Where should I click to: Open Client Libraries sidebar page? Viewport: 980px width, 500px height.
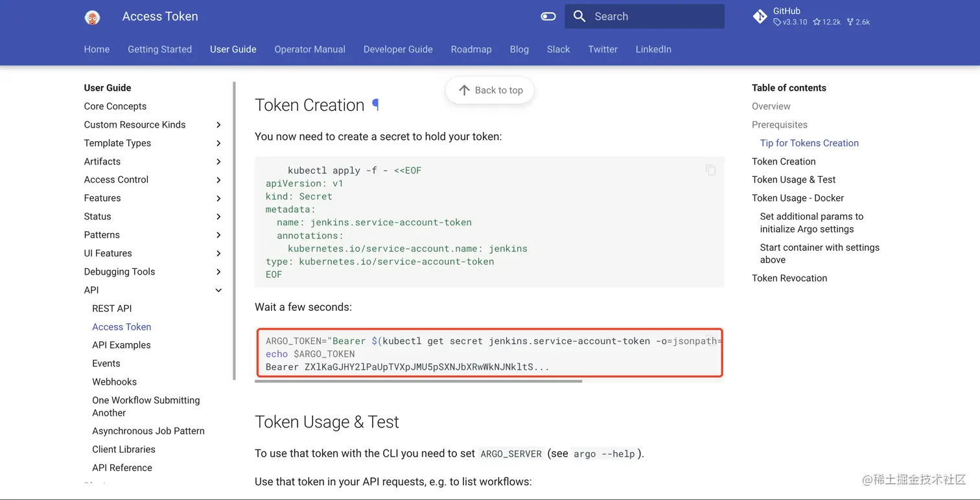(x=124, y=449)
